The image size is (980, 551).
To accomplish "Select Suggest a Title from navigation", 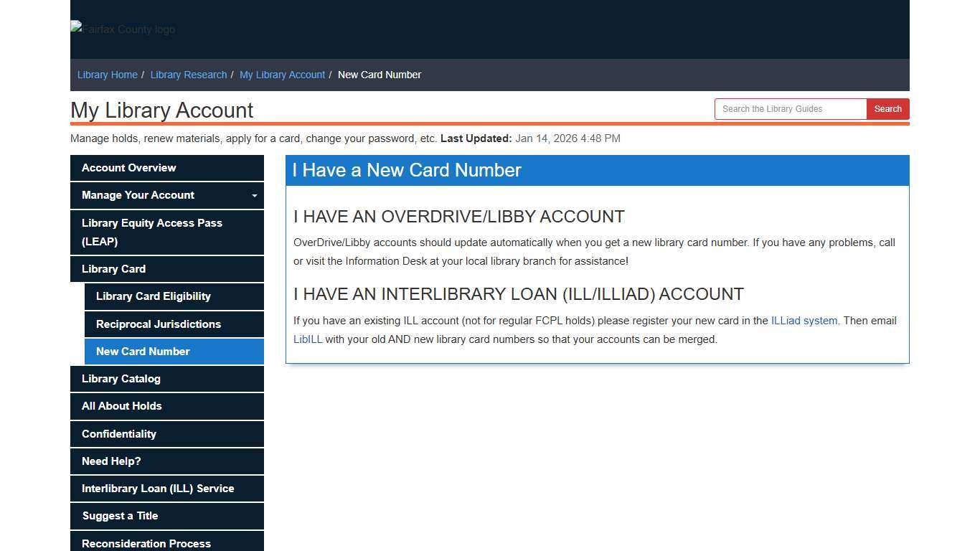I will coord(120,516).
